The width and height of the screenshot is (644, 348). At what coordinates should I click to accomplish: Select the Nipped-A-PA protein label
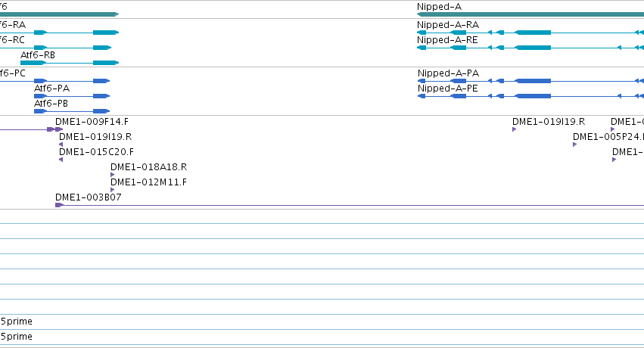448,73
